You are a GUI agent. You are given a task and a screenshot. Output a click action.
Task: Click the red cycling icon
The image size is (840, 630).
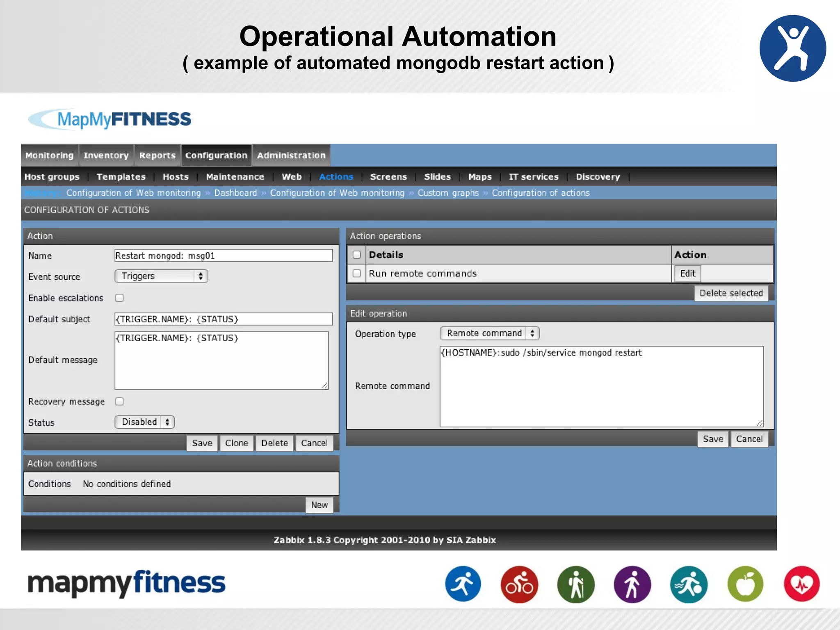click(x=519, y=584)
